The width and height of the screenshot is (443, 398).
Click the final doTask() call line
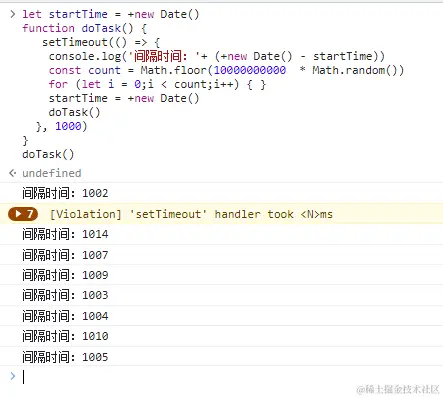[x=48, y=154]
